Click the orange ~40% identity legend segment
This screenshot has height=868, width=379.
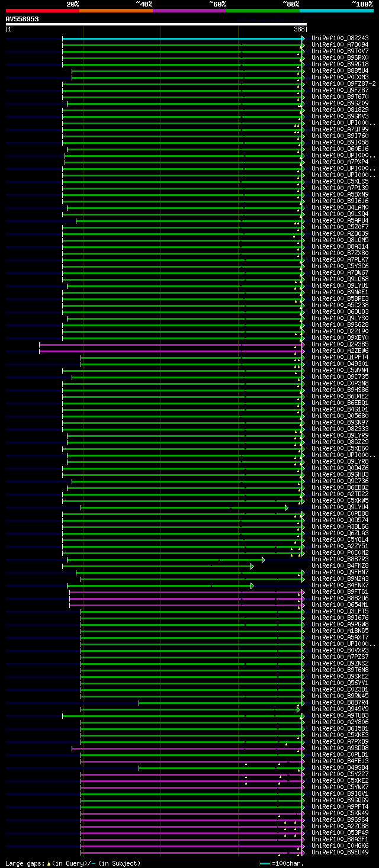[x=115, y=11]
